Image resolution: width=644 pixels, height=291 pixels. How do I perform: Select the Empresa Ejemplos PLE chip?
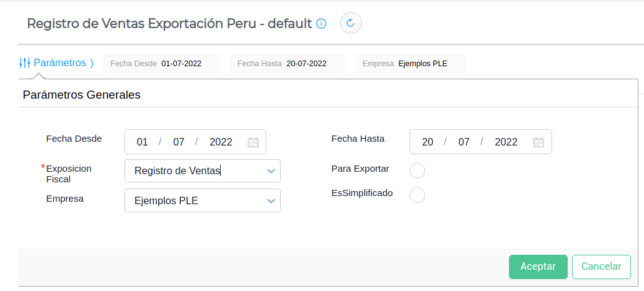(x=410, y=64)
